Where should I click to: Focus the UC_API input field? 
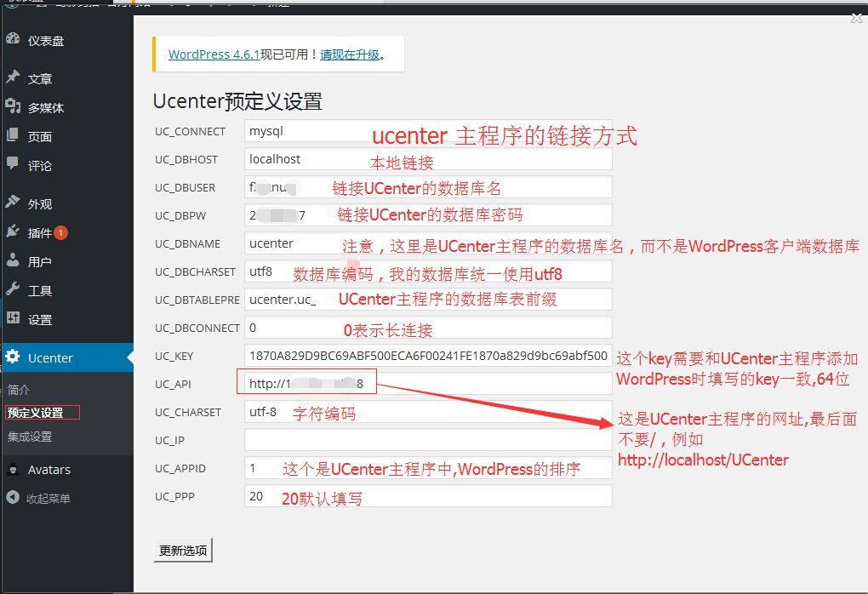428,384
